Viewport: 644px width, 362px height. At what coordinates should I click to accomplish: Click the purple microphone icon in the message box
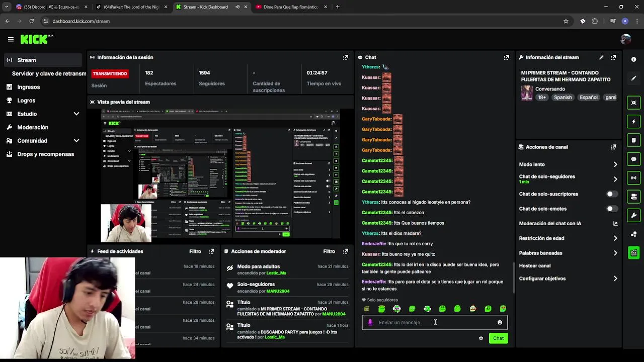point(370,322)
